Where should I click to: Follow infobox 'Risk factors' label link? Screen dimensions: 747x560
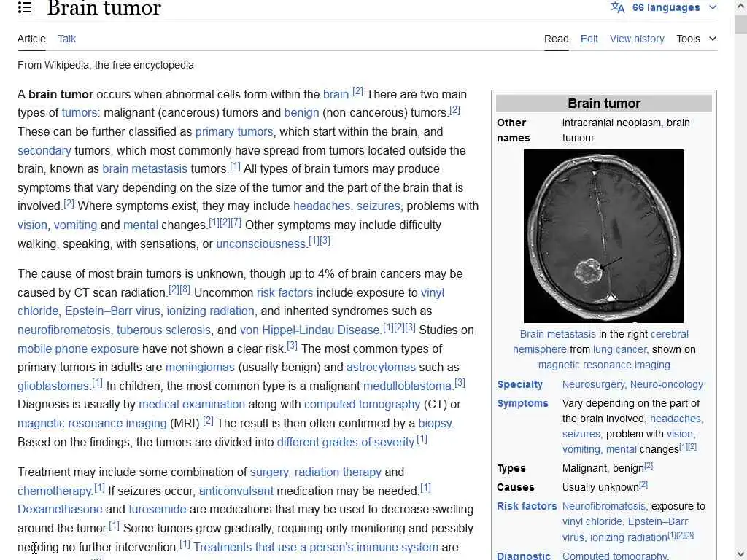tap(527, 507)
